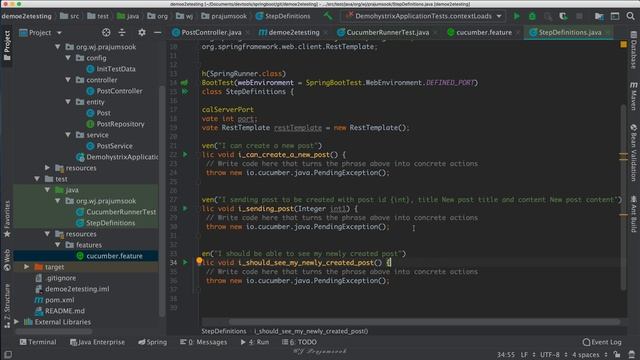The width and height of the screenshot is (640, 360).
Task: Open Ant Build side panel
Action: tap(633, 214)
